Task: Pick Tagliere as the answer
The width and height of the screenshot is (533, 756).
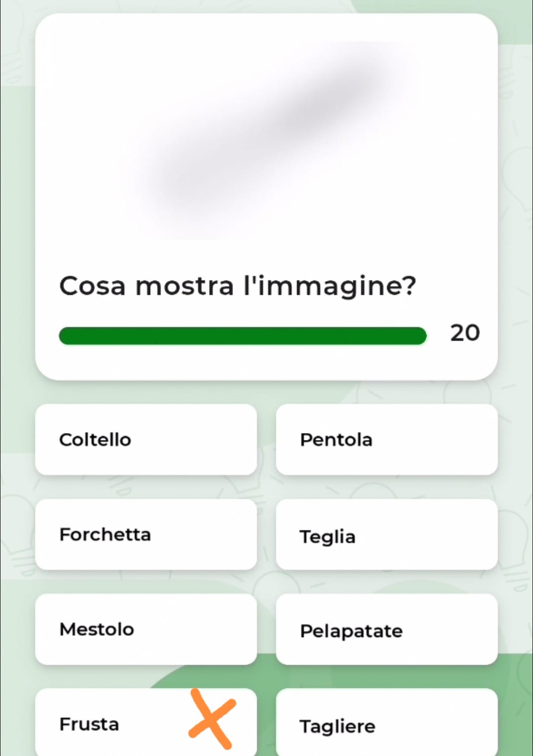Action: [386, 725]
